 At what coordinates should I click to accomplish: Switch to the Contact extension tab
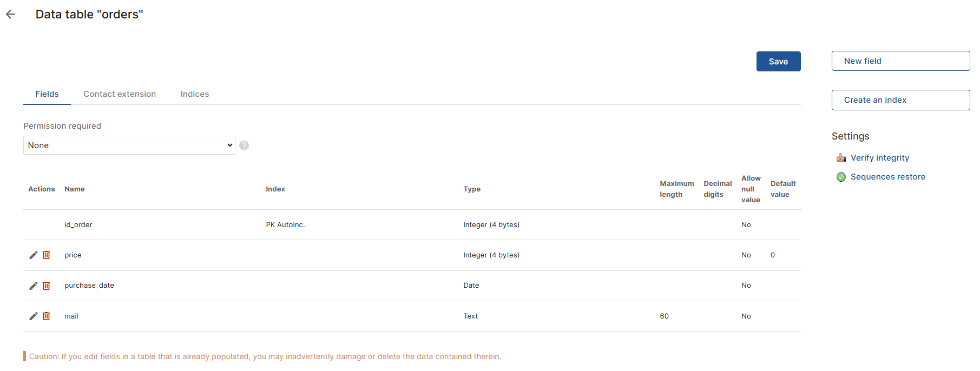click(x=120, y=94)
